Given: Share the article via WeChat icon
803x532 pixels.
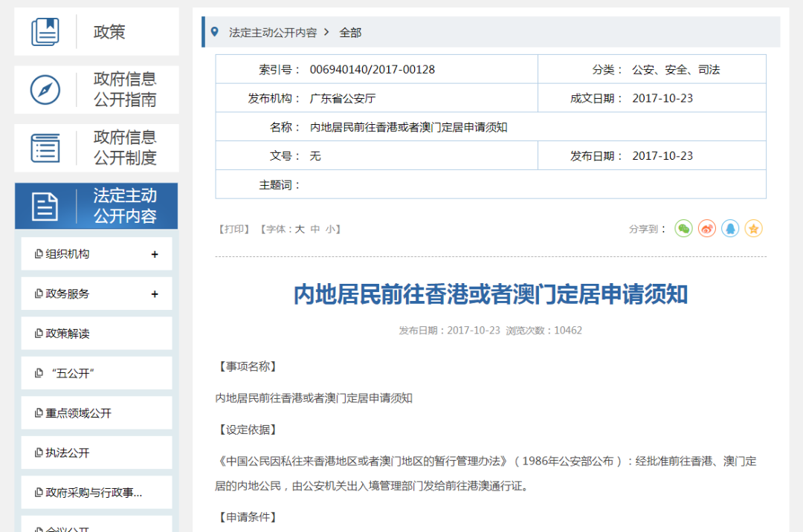Looking at the screenshot, I should [x=684, y=228].
